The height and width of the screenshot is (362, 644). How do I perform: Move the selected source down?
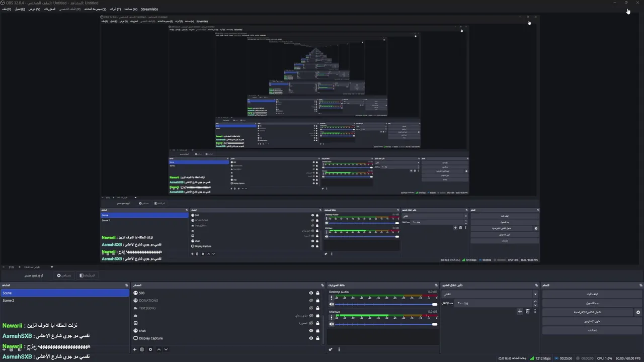pyautogui.click(x=166, y=349)
